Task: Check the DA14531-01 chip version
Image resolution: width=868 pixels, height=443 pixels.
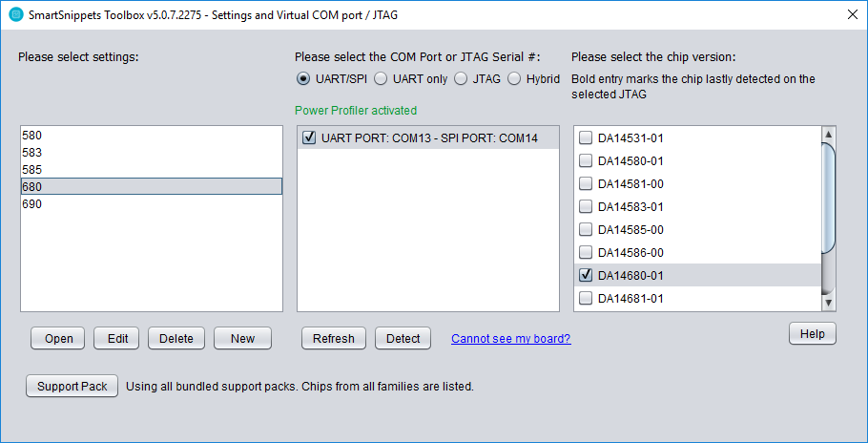Action: pyautogui.click(x=585, y=137)
